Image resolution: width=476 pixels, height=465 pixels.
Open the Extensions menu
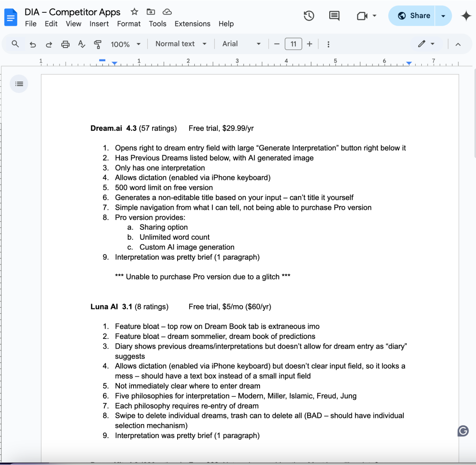(193, 24)
